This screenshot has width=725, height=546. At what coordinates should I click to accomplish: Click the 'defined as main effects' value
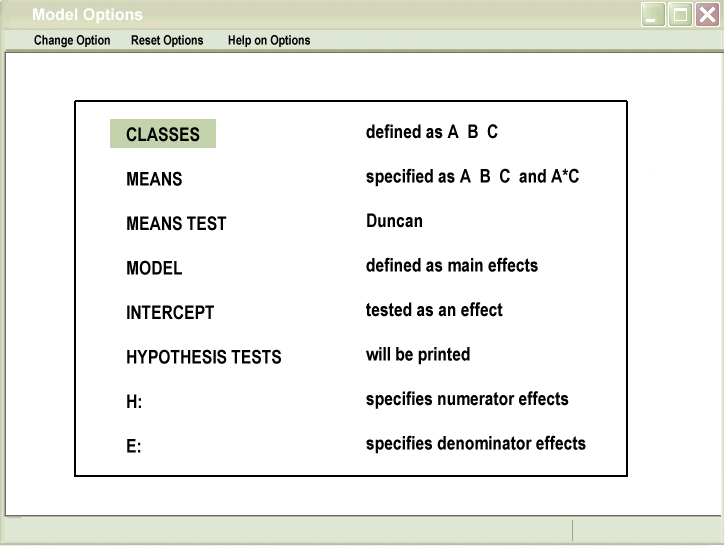[x=451, y=265]
